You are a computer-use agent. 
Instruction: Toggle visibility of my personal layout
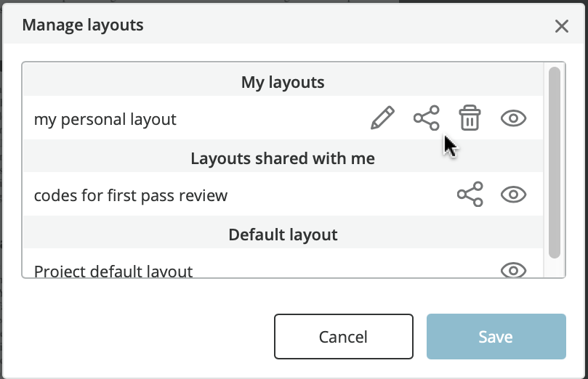tap(513, 118)
